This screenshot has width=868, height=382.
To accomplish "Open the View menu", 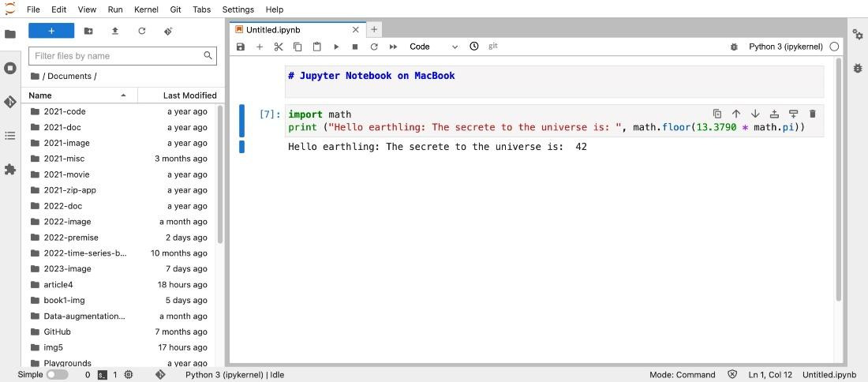I will point(87,9).
